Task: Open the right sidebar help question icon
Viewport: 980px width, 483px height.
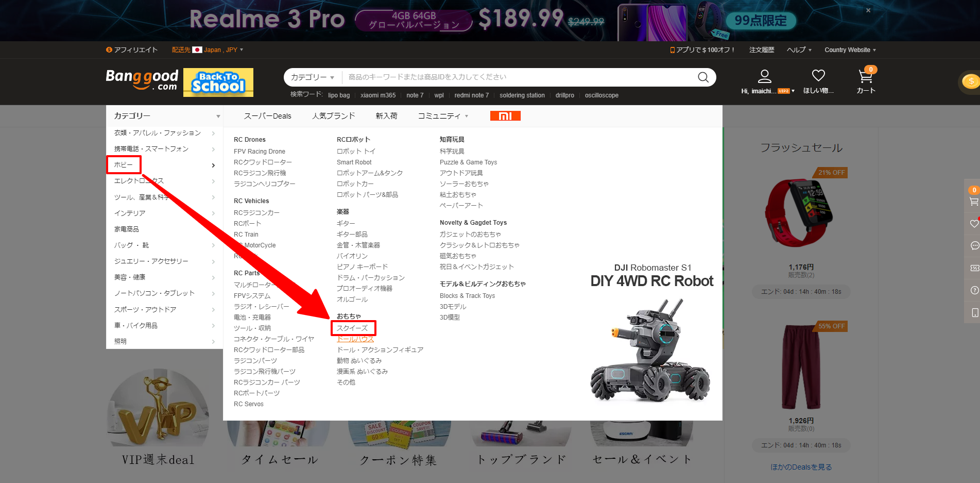Action: tap(974, 290)
